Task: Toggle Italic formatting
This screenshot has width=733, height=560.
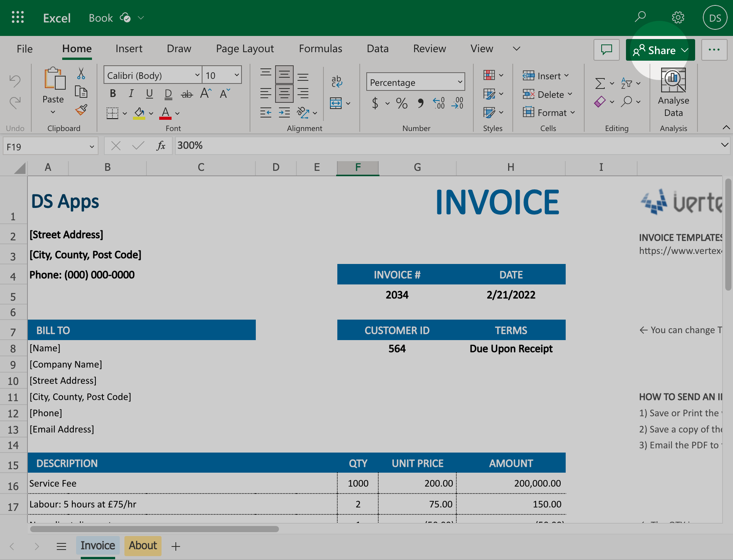Action: point(131,94)
